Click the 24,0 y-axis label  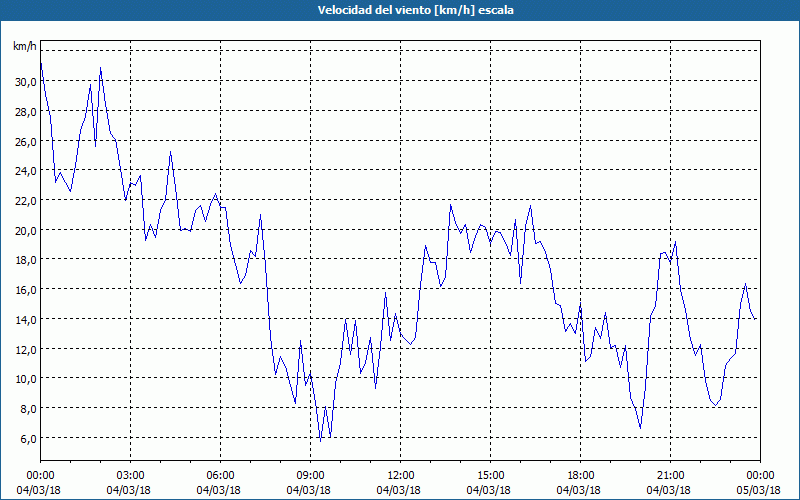(26, 171)
